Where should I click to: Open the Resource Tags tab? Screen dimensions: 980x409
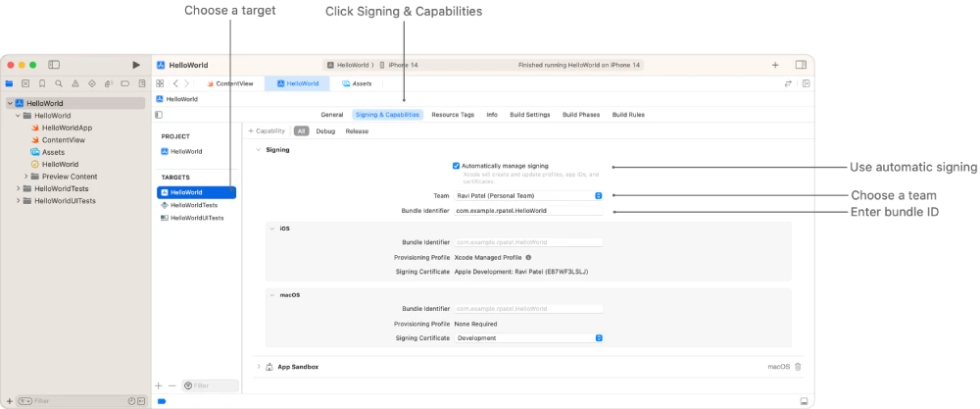453,115
